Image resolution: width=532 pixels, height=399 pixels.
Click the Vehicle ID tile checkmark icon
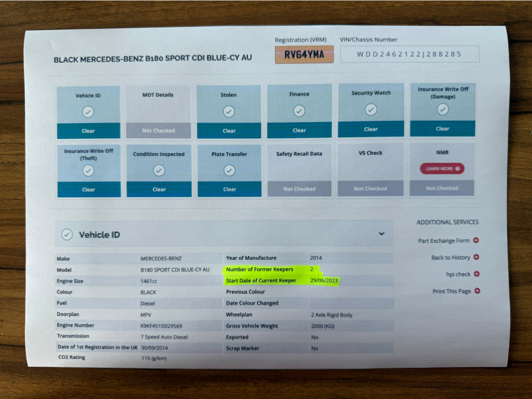coord(88,112)
